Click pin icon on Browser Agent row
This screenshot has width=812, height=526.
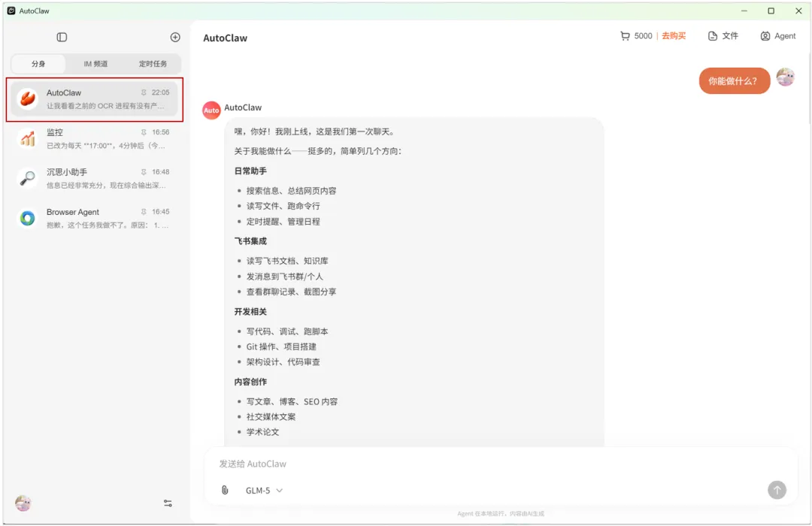tap(144, 212)
